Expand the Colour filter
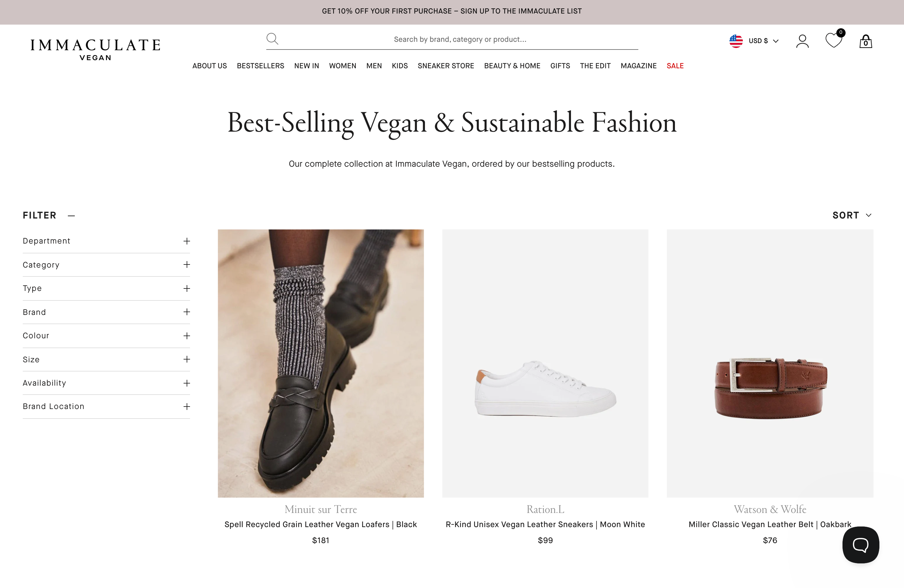Viewport: 904px width, 588px height. [187, 336]
